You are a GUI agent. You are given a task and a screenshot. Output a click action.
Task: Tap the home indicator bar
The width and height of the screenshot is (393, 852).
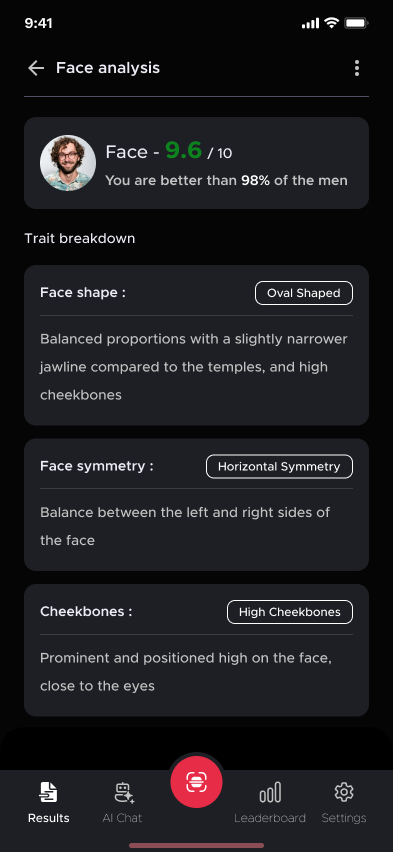(x=196, y=845)
